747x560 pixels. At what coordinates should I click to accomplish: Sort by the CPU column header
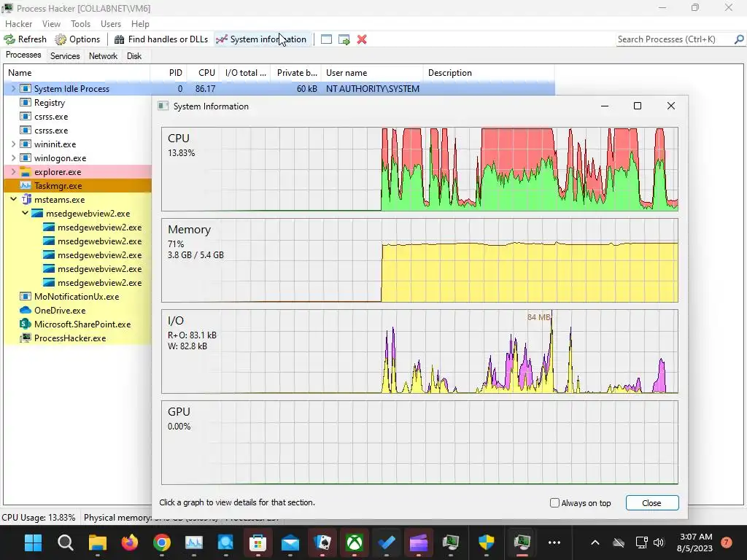pyautogui.click(x=203, y=73)
